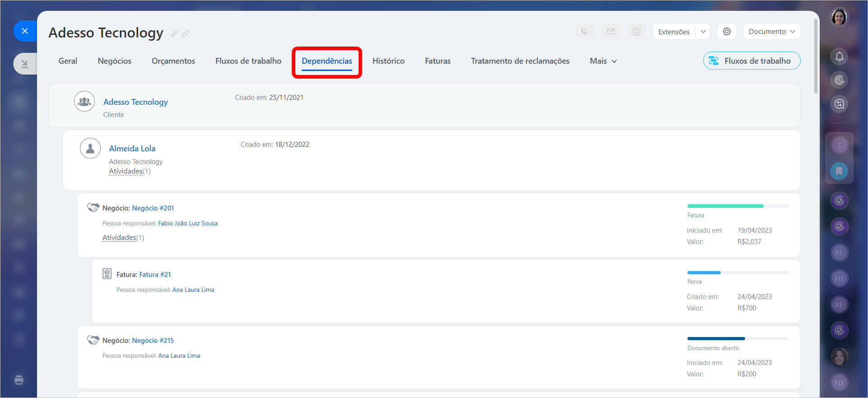Open the notifications bell icon
Screen dimensions: 868x398
(839, 56)
